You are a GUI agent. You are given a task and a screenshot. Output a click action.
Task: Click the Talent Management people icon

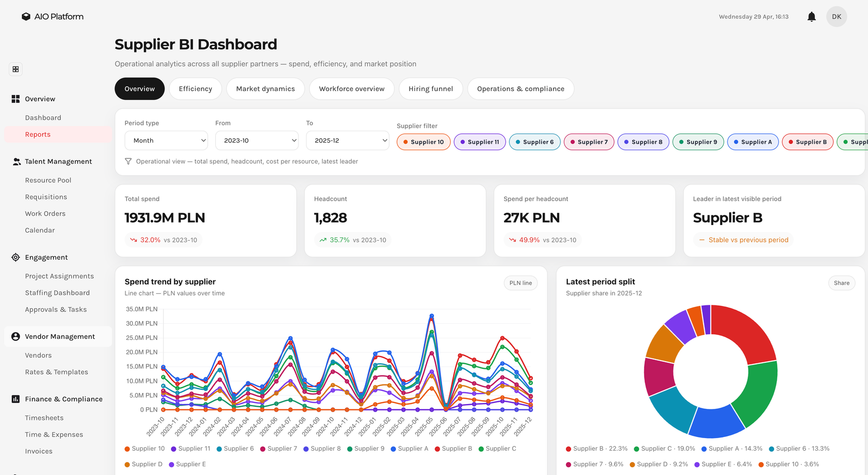16,162
